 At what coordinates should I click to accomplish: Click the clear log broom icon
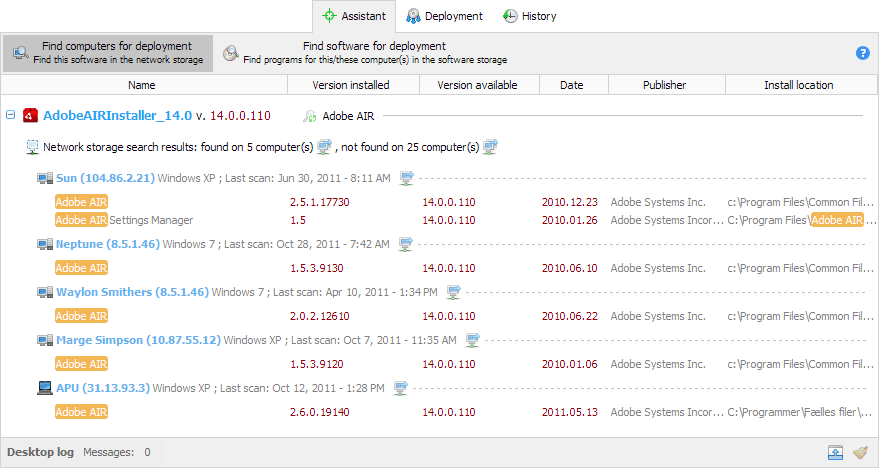860,452
